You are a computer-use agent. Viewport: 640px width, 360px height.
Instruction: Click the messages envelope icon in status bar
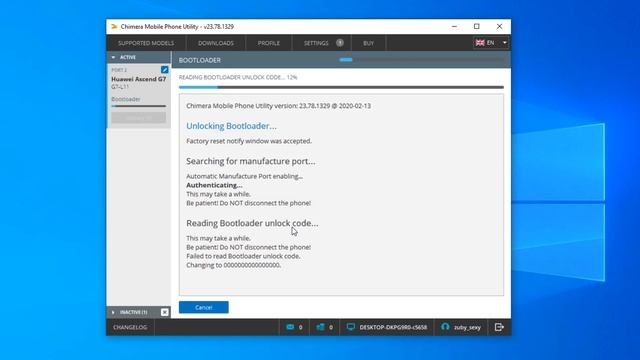point(290,327)
